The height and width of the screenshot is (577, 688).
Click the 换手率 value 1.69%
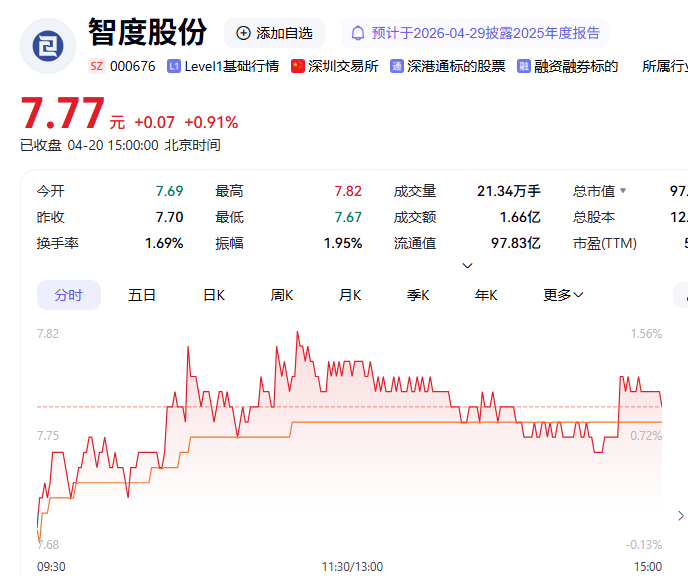164,243
